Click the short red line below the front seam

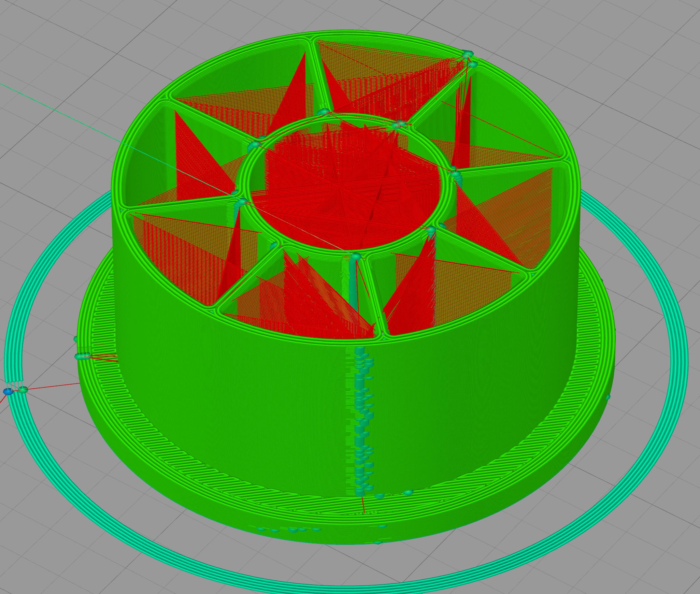(x=363, y=507)
